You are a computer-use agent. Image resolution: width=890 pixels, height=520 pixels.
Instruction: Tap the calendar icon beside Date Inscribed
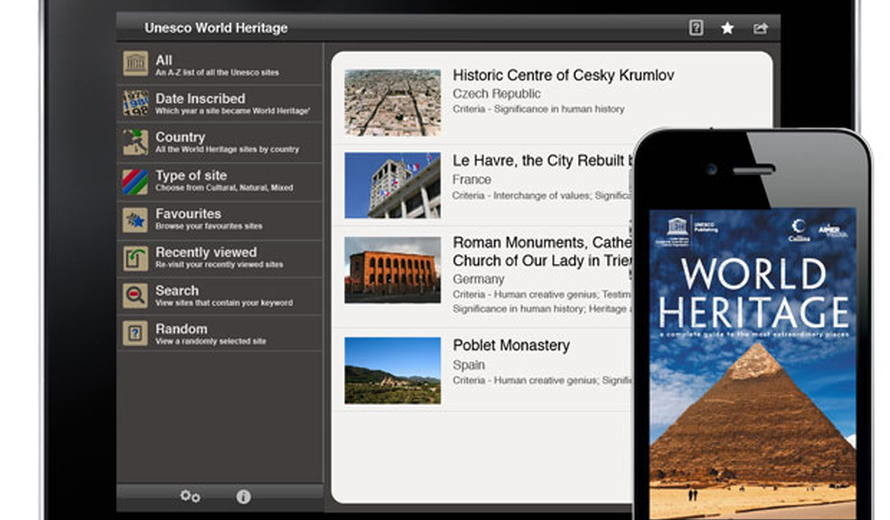pos(135,103)
